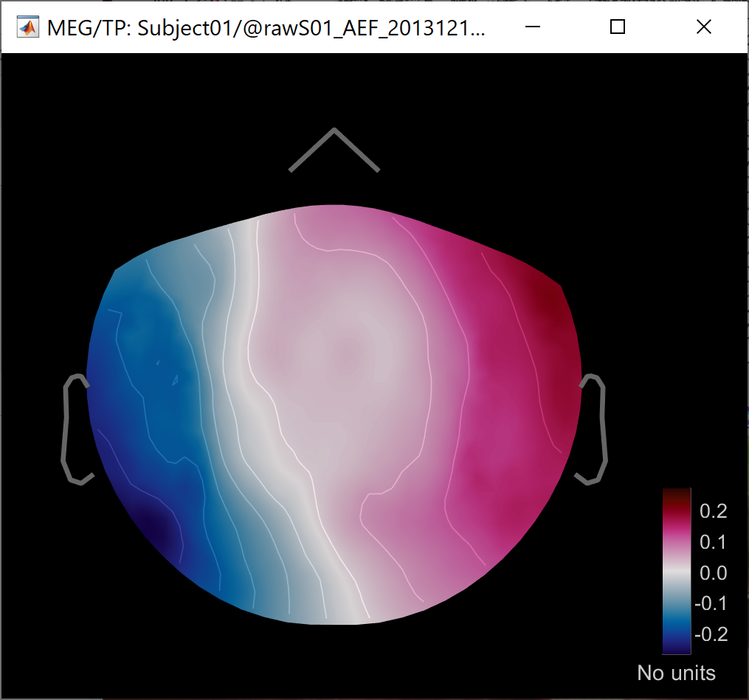The height and width of the screenshot is (700, 749).
Task: Maximize the MEG/TP figure window
Action: point(618,27)
